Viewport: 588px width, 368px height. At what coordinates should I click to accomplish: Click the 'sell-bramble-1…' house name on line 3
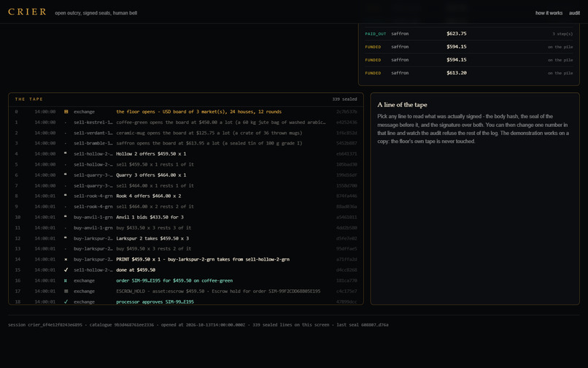93,143
